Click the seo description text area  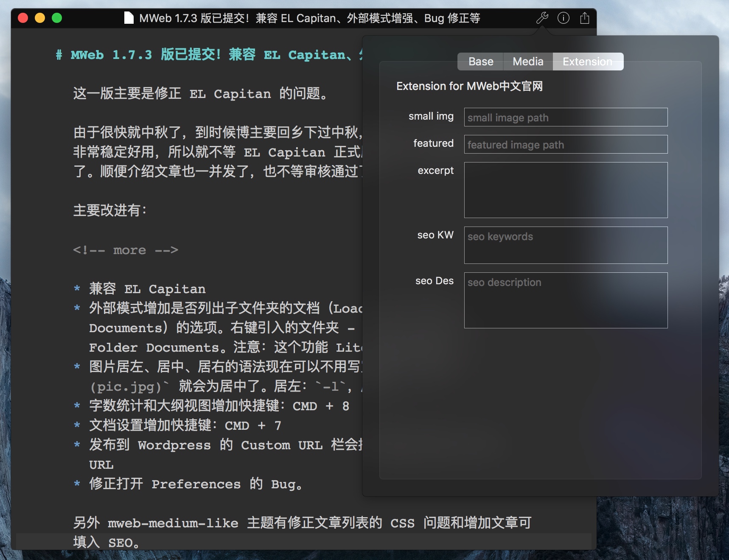pos(566,300)
